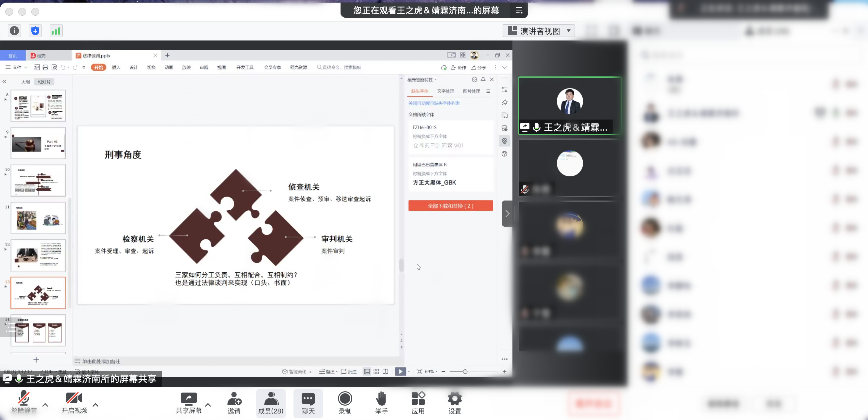Click the redo arrow icon
Viewport: 868px width, 420px height.
point(75,67)
